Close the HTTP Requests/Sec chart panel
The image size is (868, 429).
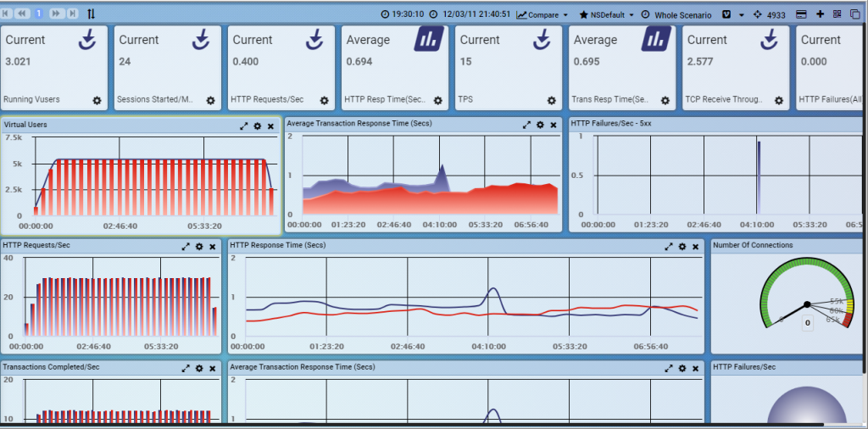pyautogui.click(x=213, y=247)
